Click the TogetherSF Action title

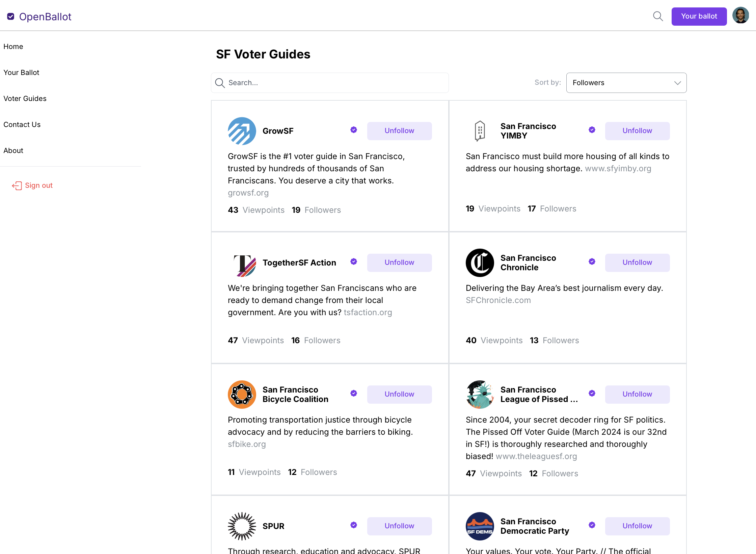click(299, 263)
